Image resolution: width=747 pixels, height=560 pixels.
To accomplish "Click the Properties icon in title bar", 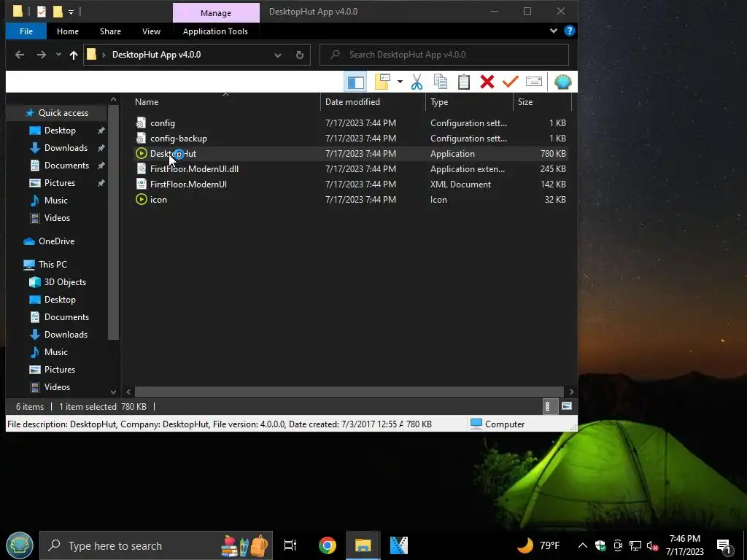I will tap(42, 12).
